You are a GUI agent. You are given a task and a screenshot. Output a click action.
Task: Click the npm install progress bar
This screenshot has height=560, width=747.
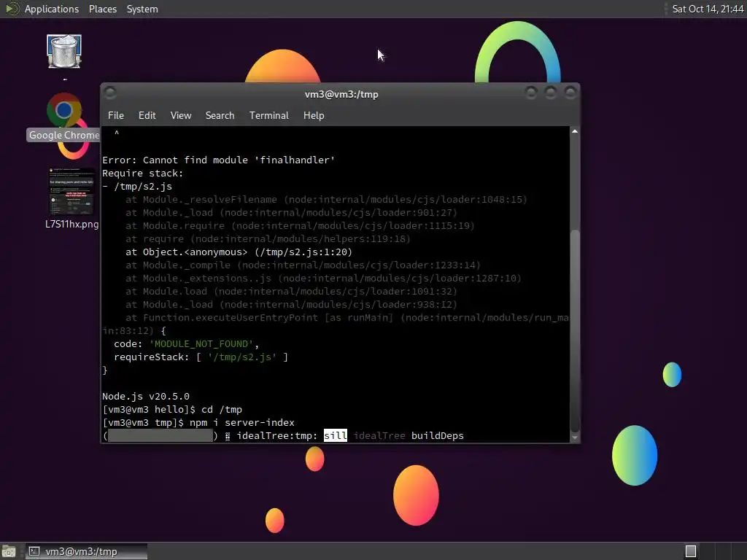click(160, 436)
